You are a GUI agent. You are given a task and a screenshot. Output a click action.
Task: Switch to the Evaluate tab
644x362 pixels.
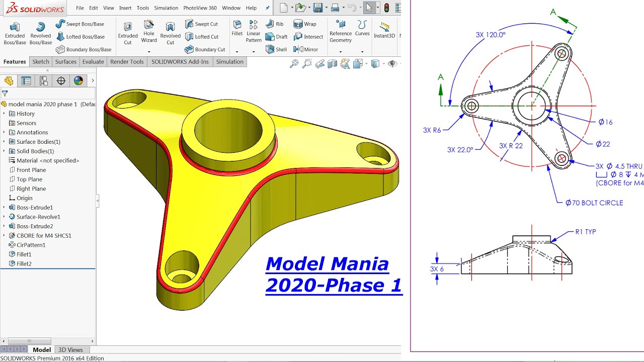[x=93, y=62]
